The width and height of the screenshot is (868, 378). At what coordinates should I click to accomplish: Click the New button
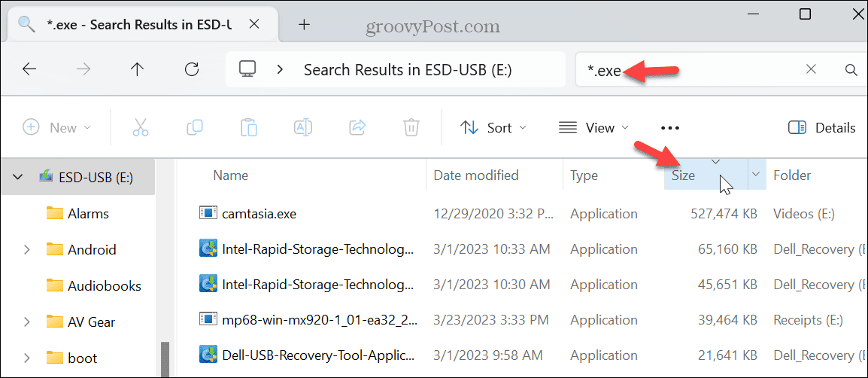pos(56,128)
